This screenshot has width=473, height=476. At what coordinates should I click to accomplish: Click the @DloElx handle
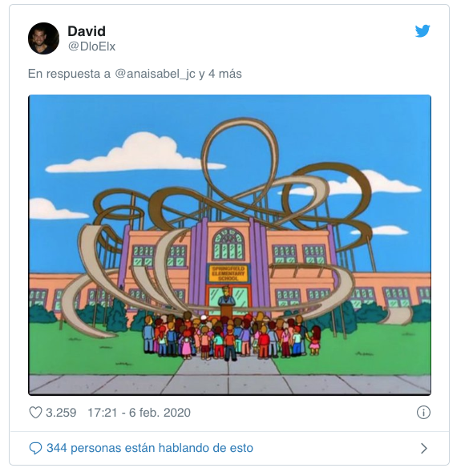tap(91, 46)
